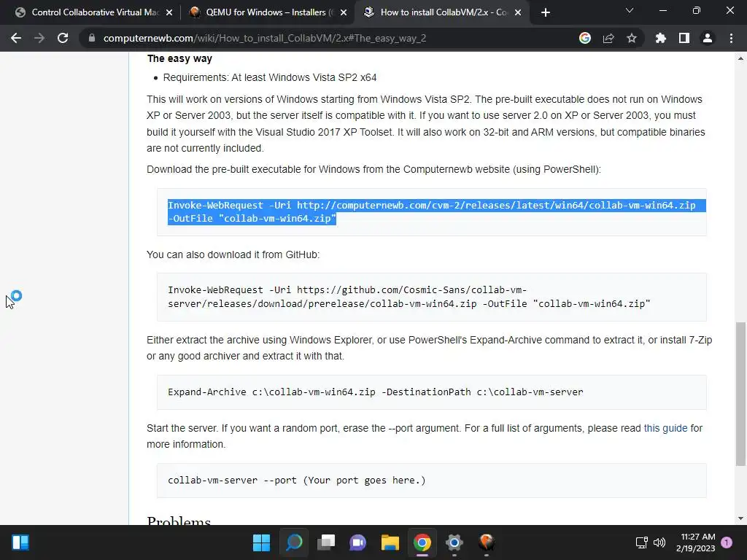Open File Explorer from taskbar
Viewport: 747px width, 560px height.
[x=390, y=542]
